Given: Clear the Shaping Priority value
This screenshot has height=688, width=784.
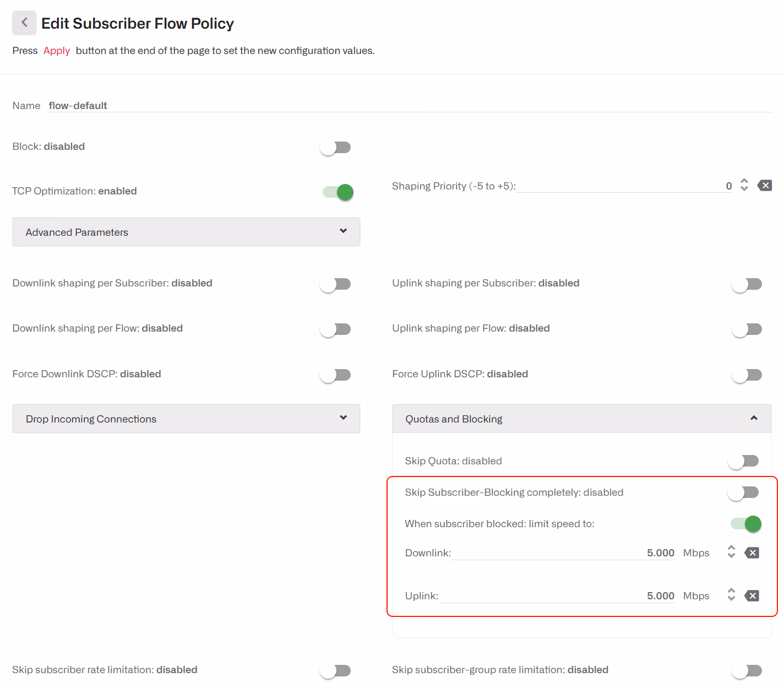Looking at the screenshot, I should [x=764, y=186].
